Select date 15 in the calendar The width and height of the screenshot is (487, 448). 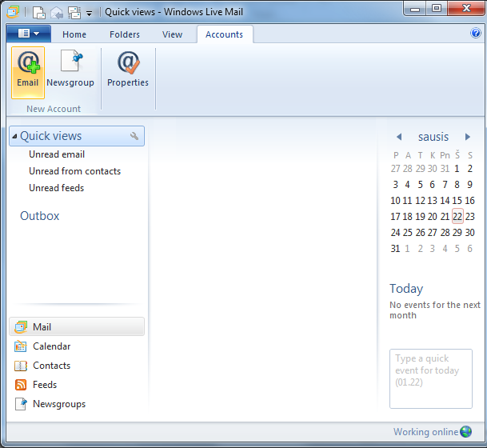point(457,200)
